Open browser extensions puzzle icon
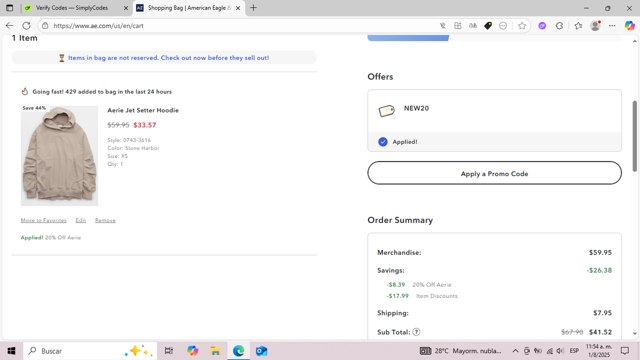640x360 pixels. click(560, 26)
